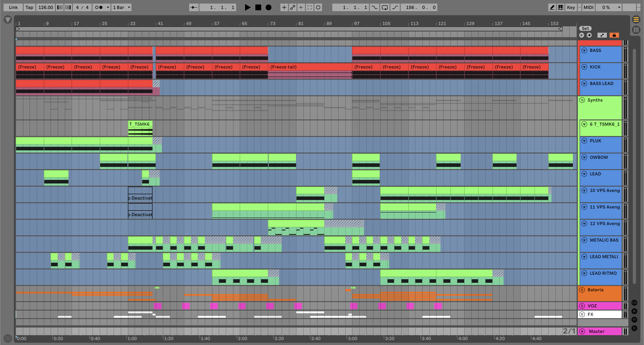Click the 2:00 mark in the time ruler
The height and width of the screenshot is (345, 644).
(242, 338)
